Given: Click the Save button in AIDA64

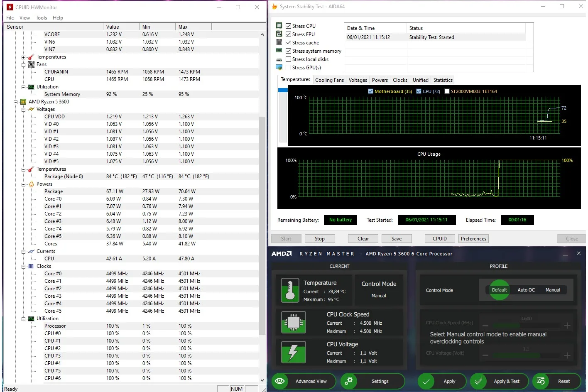Looking at the screenshot, I should point(397,239).
